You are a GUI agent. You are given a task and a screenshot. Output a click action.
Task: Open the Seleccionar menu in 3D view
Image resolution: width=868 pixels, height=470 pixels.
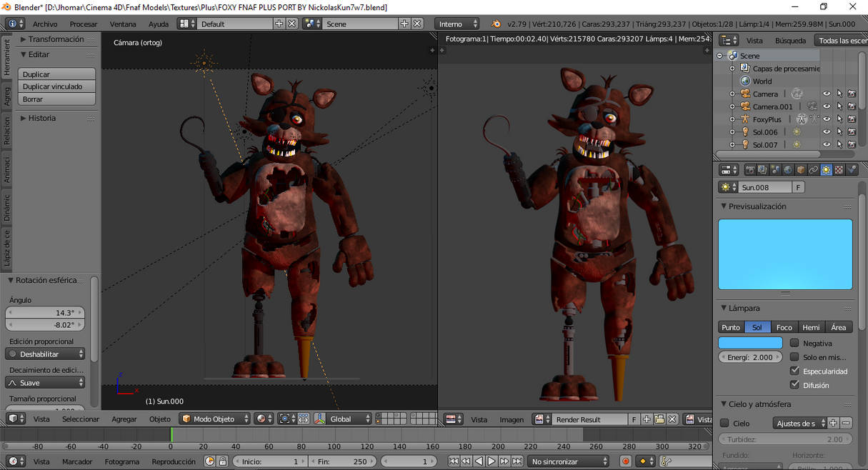click(x=81, y=419)
